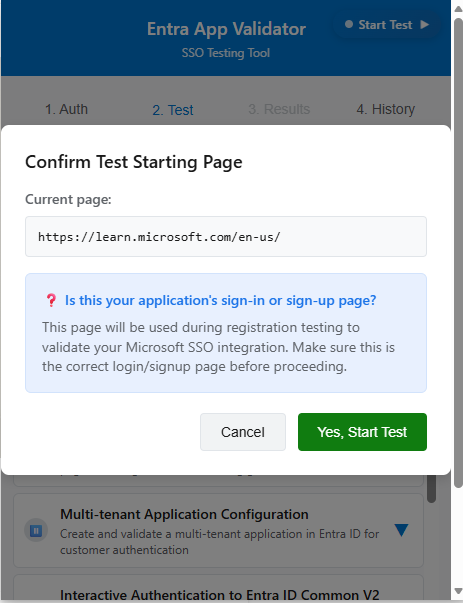
Task: Open the 3. Results tab
Action: point(279,109)
